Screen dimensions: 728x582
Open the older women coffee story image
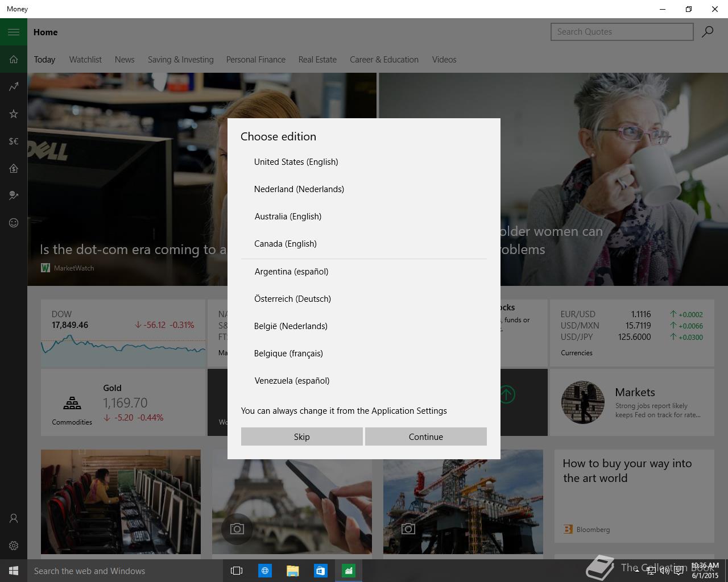614,179
